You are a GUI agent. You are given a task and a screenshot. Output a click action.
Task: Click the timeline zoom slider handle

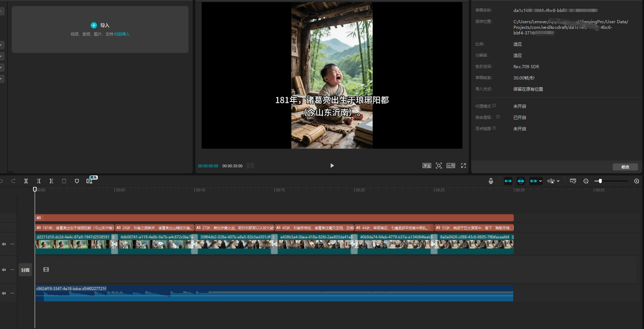click(x=600, y=181)
